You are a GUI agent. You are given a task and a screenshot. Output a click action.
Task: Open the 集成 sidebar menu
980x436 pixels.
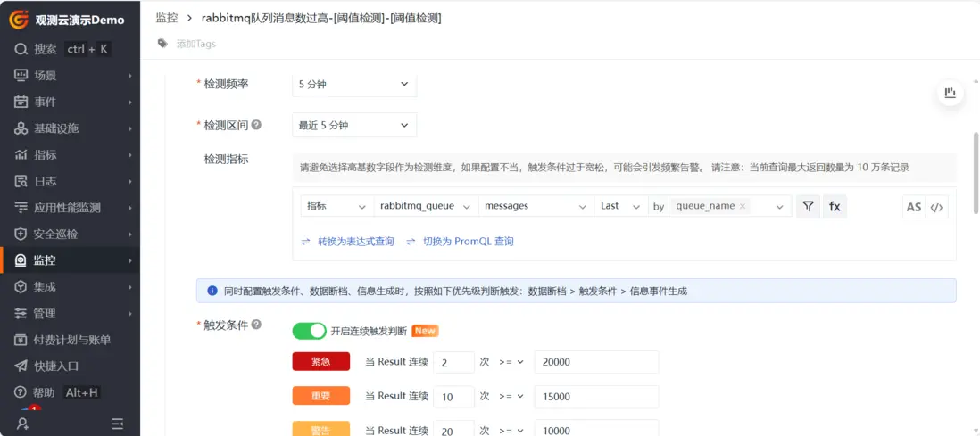click(x=70, y=287)
